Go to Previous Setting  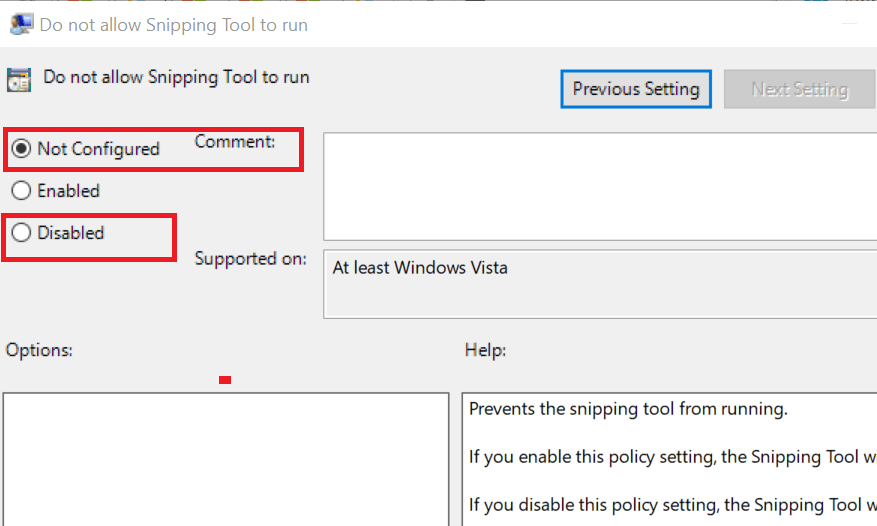(636, 89)
